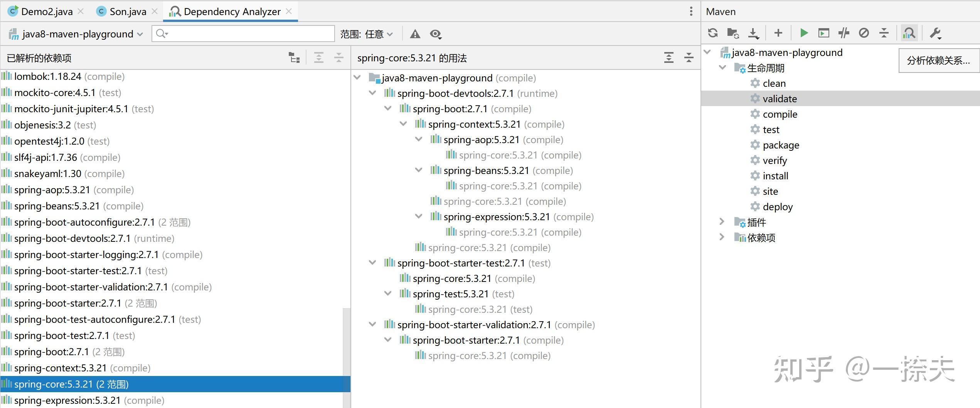Click the view options eye icon
This screenshot has width=980, height=408.
pos(436,34)
